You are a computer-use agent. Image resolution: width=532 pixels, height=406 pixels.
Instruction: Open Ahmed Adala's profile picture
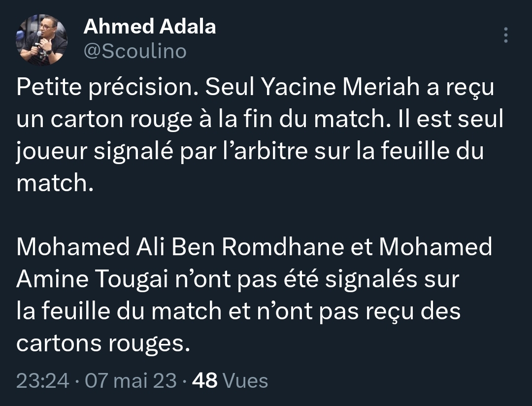click(x=41, y=39)
